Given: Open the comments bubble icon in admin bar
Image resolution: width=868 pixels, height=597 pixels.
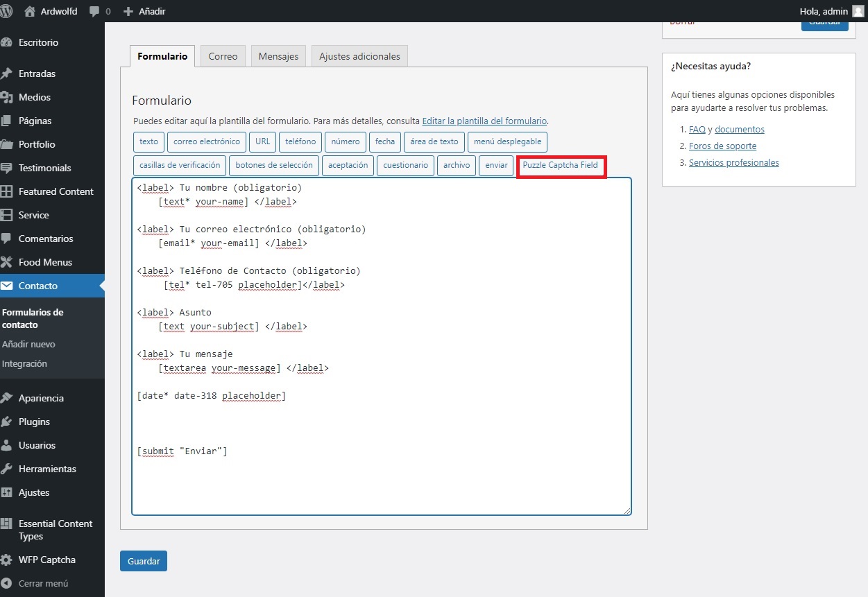Looking at the screenshot, I should click(x=95, y=12).
